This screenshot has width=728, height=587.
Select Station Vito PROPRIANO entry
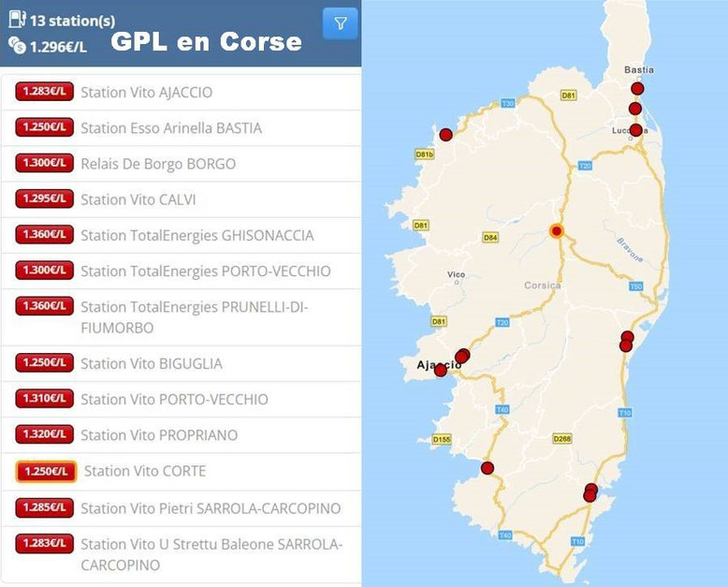click(182, 435)
